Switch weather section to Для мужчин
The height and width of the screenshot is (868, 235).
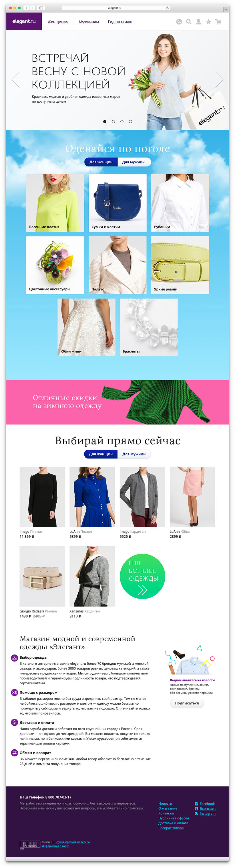pyautogui.click(x=134, y=162)
